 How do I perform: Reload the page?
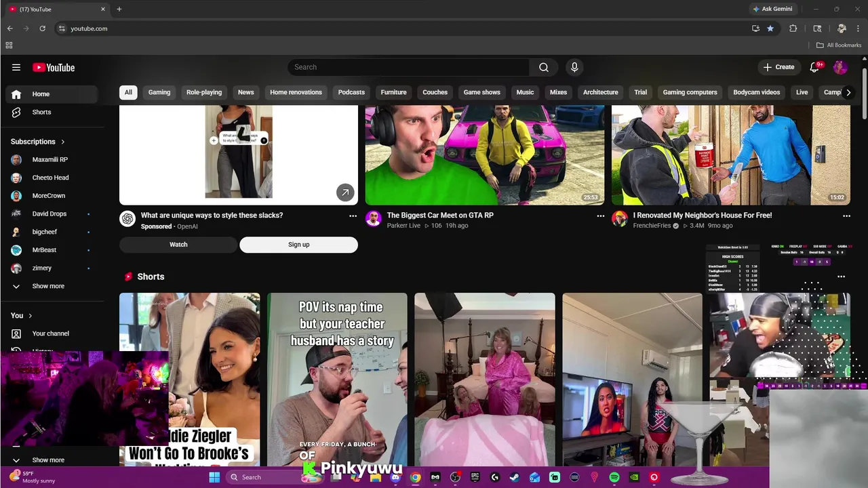[x=42, y=28]
